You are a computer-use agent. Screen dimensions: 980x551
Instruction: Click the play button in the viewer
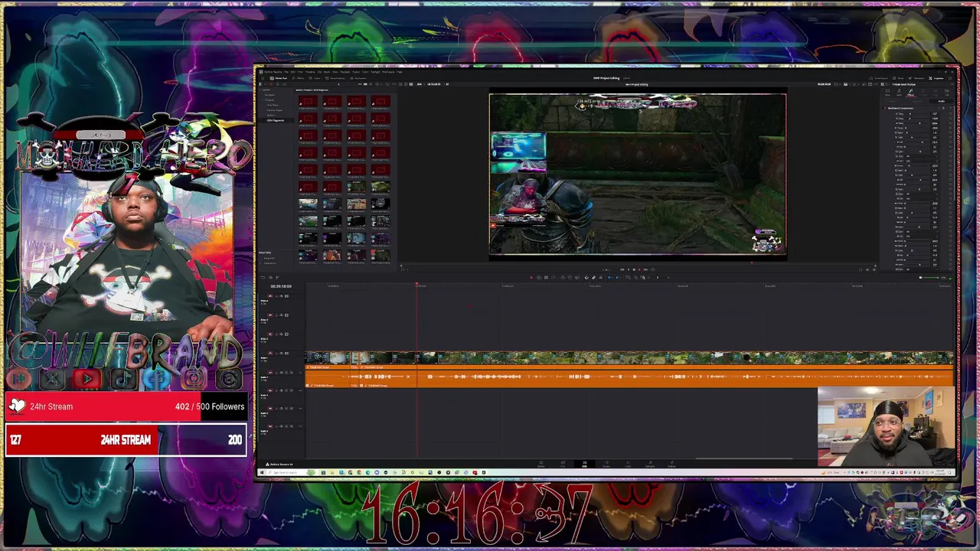click(x=640, y=269)
